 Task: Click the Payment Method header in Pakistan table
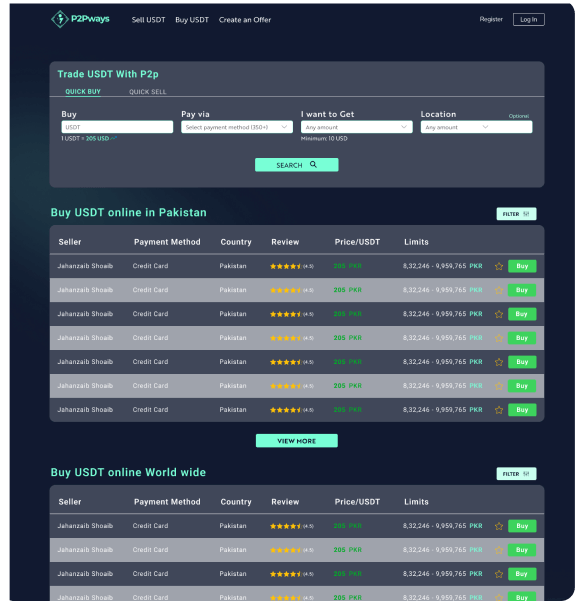[x=167, y=242]
